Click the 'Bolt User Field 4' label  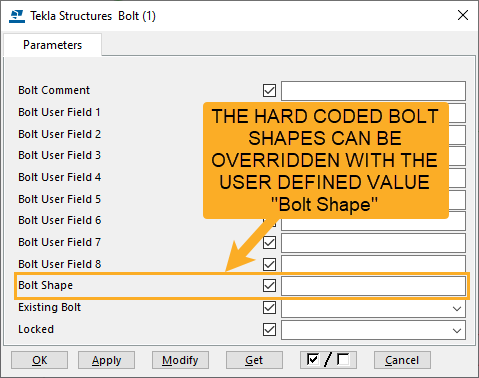pos(59,177)
